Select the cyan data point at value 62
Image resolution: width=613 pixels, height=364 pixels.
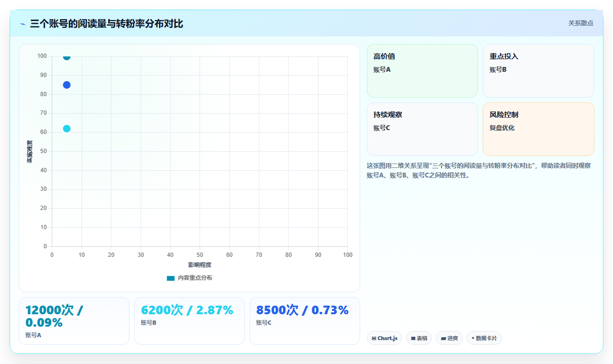click(x=67, y=129)
